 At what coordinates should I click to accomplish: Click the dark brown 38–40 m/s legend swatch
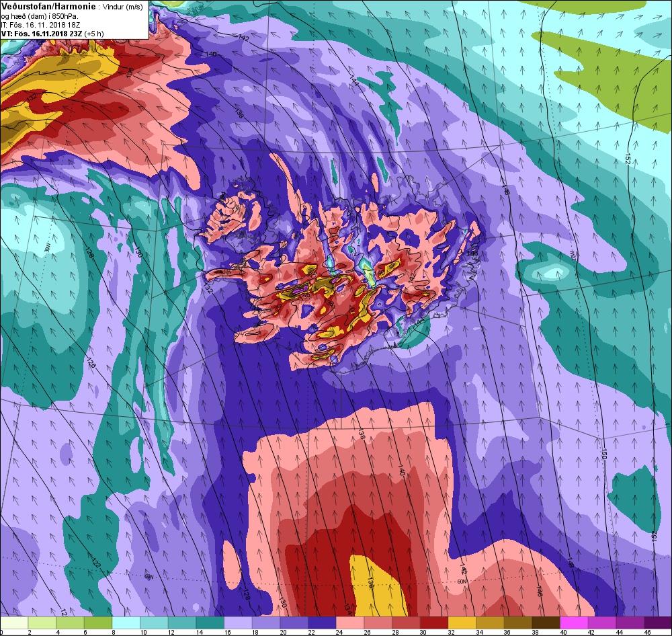click(x=546, y=623)
